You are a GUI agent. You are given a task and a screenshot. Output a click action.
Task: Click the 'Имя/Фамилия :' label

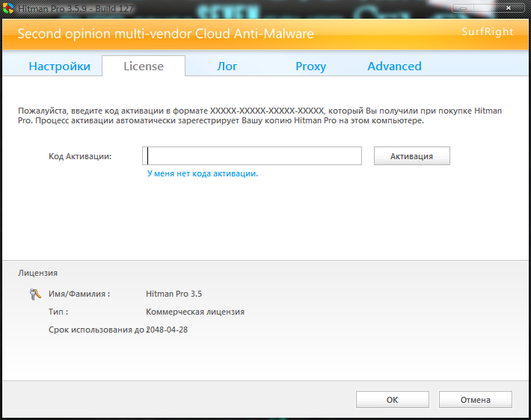tap(79, 294)
